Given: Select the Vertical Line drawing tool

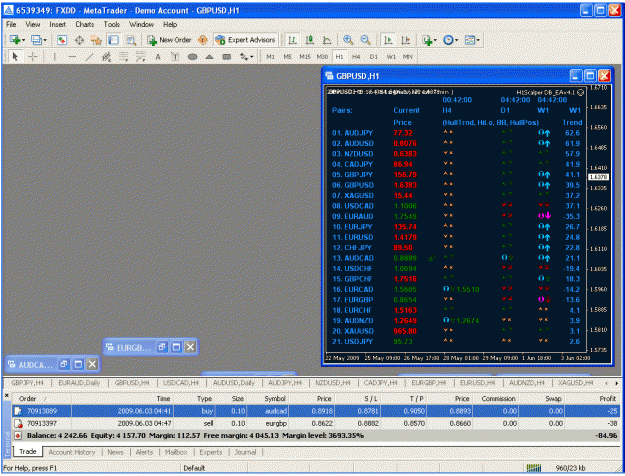Looking at the screenshot, I should (x=54, y=57).
